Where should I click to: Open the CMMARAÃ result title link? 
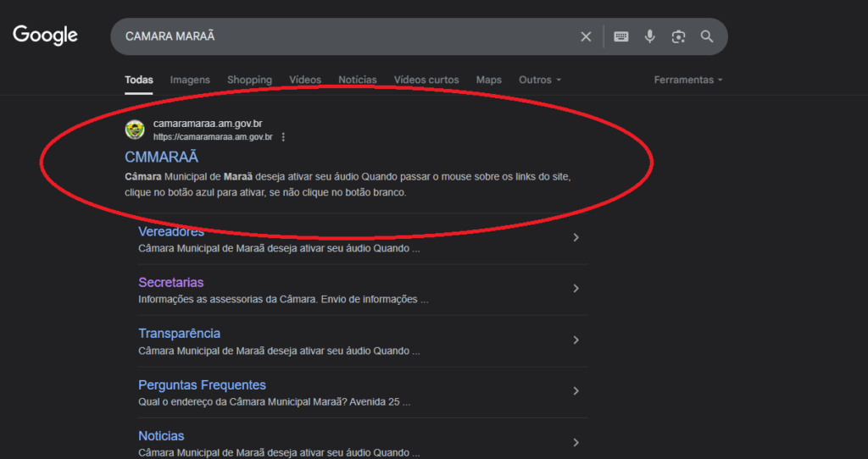coord(161,157)
